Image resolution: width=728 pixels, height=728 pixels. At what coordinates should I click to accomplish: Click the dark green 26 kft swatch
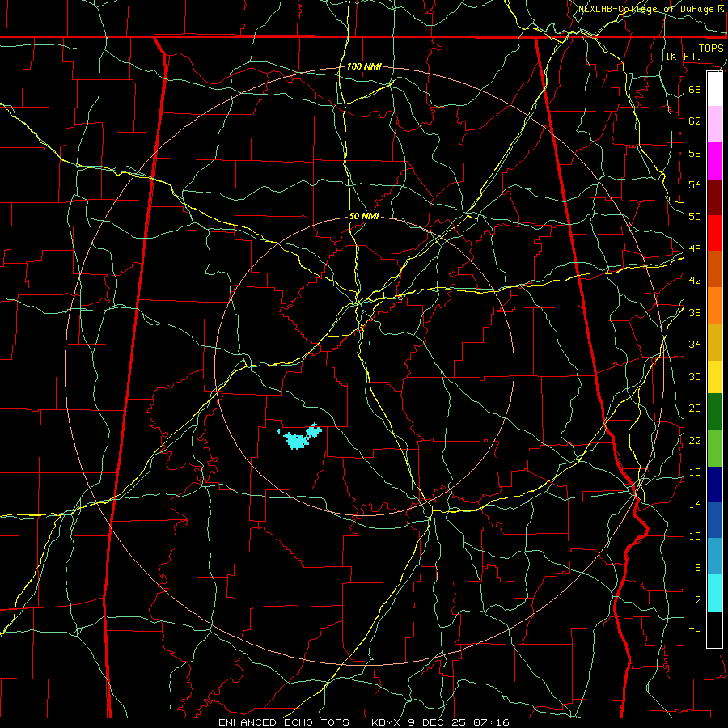[714, 412]
